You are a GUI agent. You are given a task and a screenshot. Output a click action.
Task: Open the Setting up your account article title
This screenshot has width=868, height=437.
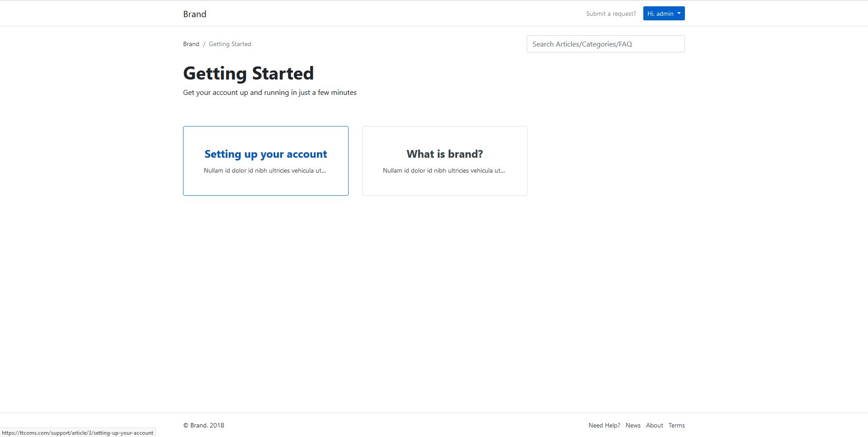(x=265, y=154)
